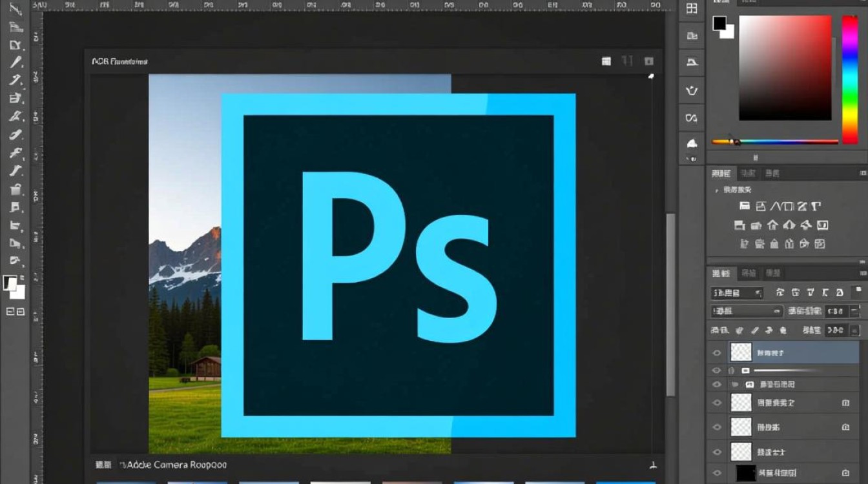Click the foreground color swatch in the left toolbar

coord(10,283)
